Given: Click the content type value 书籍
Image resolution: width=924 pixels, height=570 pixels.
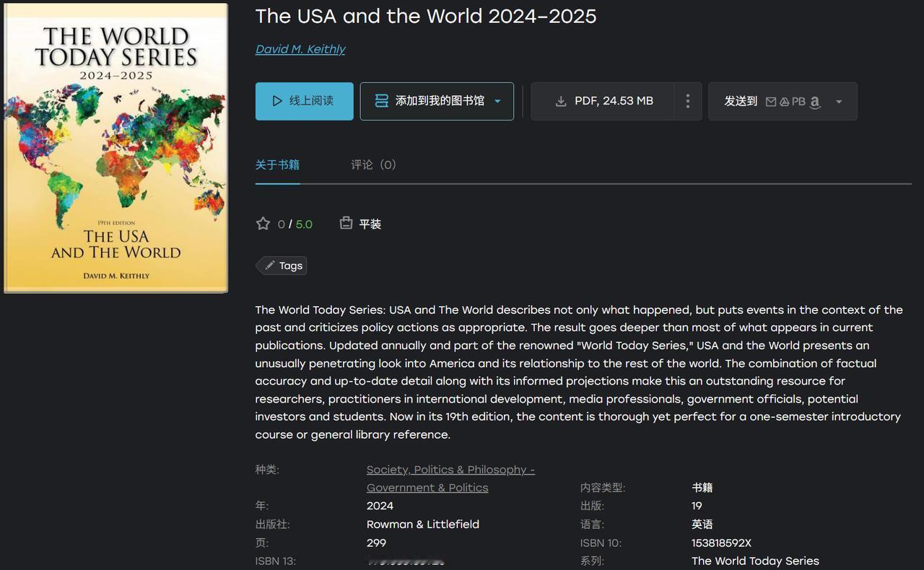Looking at the screenshot, I should click(x=702, y=488).
